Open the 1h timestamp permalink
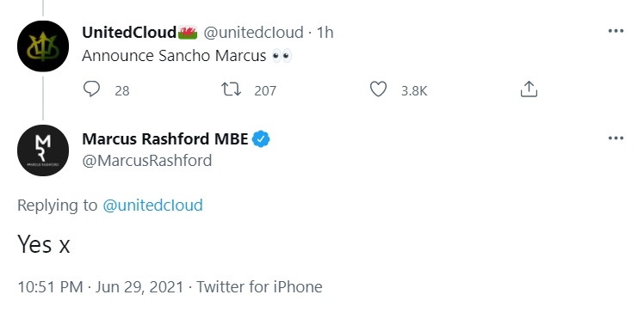This screenshot has height=313, width=644. click(x=325, y=33)
